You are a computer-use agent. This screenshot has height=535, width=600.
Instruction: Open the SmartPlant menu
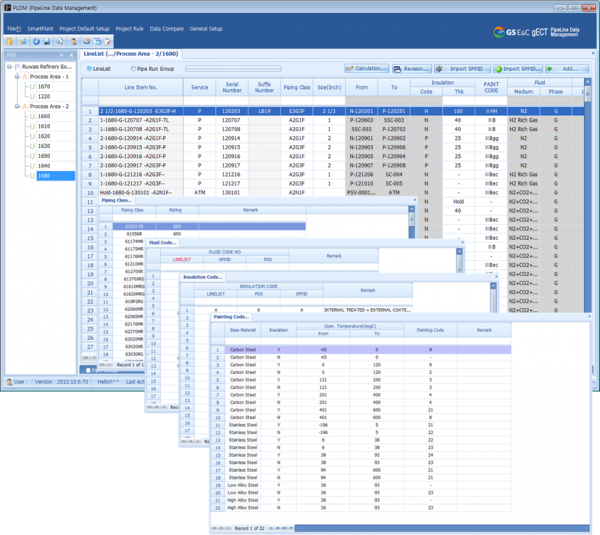[41, 29]
